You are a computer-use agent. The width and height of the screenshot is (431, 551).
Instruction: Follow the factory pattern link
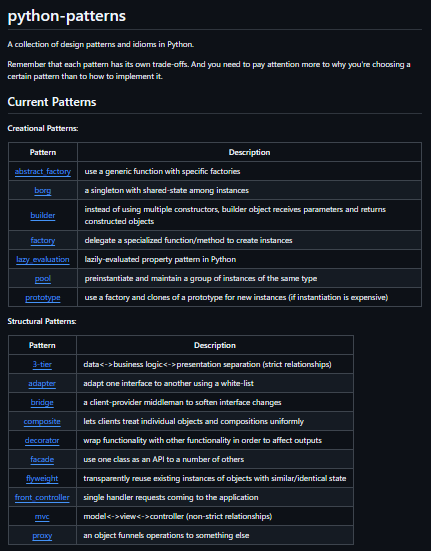point(43,240)
